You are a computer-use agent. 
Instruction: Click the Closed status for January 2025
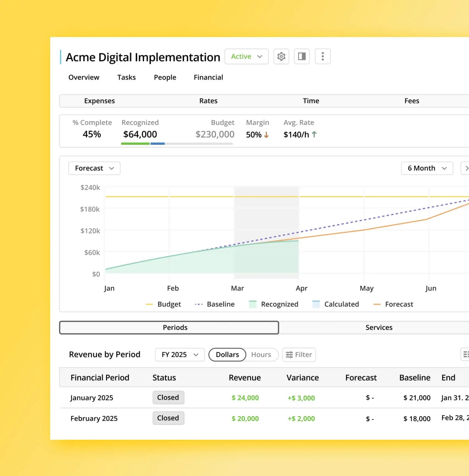[x=168, y=397]
